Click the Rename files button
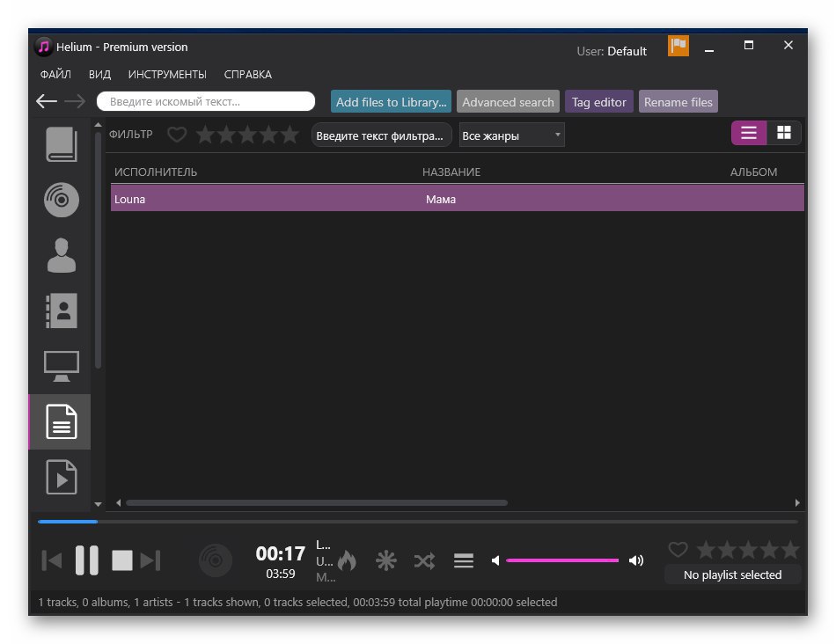 coord(678,102)
